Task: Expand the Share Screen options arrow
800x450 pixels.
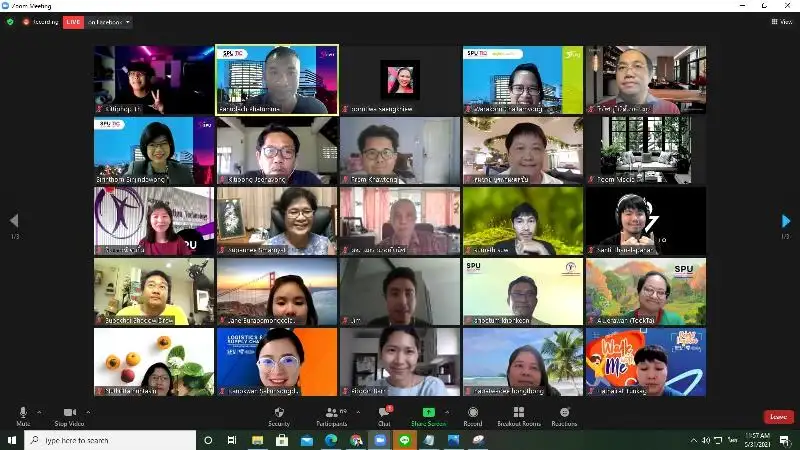Action: click(445, 411)
